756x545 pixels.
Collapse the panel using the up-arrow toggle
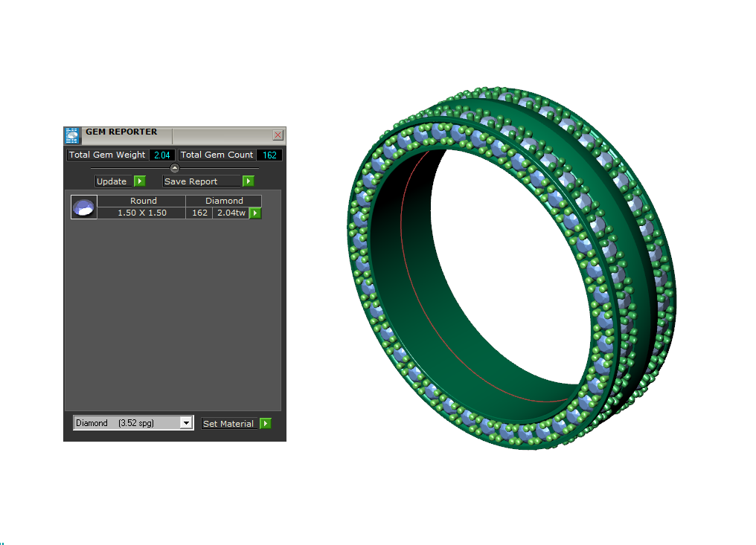click(x=175, y=168)
